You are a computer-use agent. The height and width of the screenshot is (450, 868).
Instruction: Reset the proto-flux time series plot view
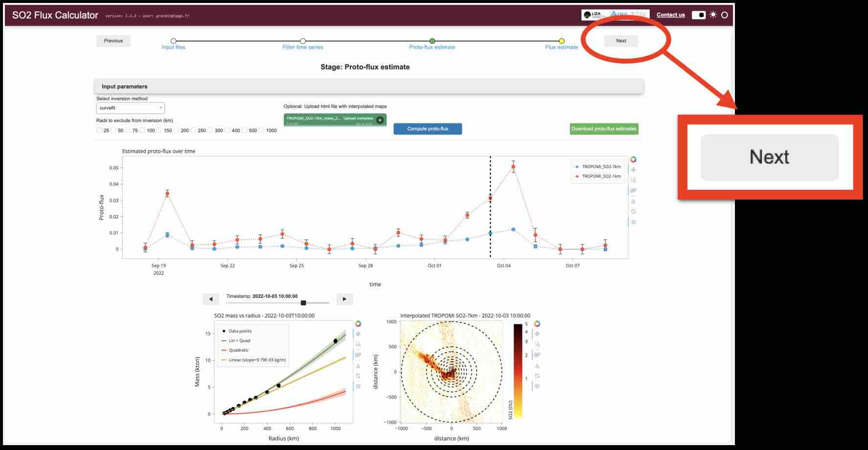(633, 211)
